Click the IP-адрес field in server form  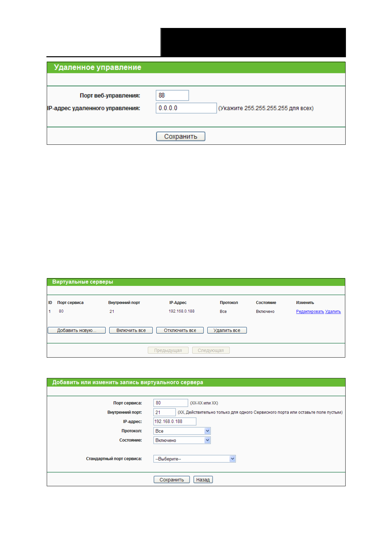click(174, 421)
